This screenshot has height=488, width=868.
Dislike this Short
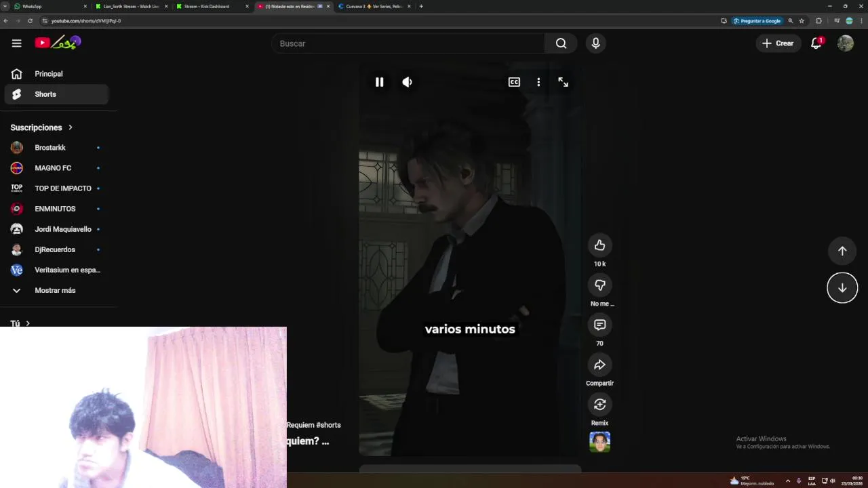coord(599,285)
